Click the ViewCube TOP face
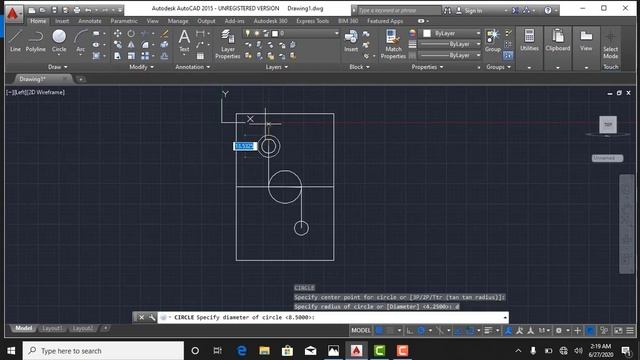The image size is (640, 360). [x=608, y=124]
